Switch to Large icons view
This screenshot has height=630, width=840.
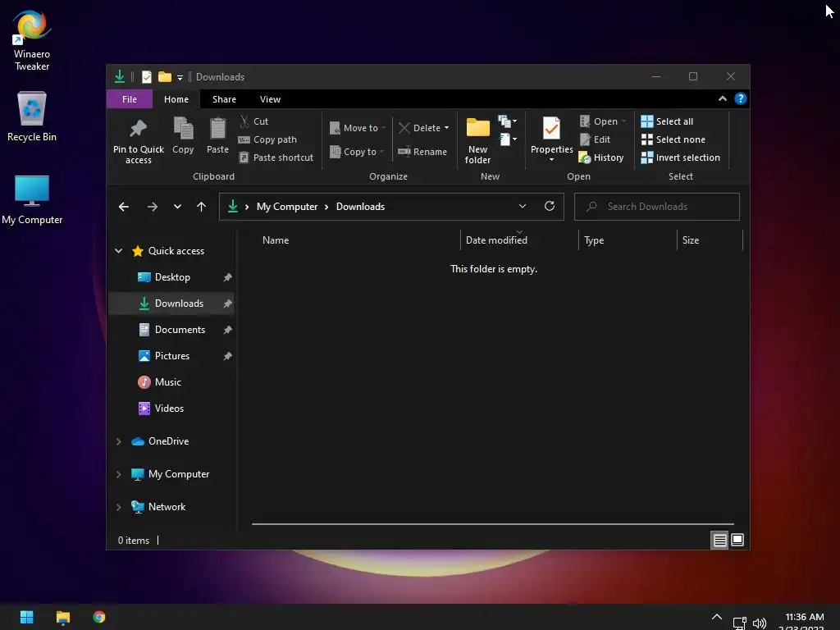[x=737, y=540]
